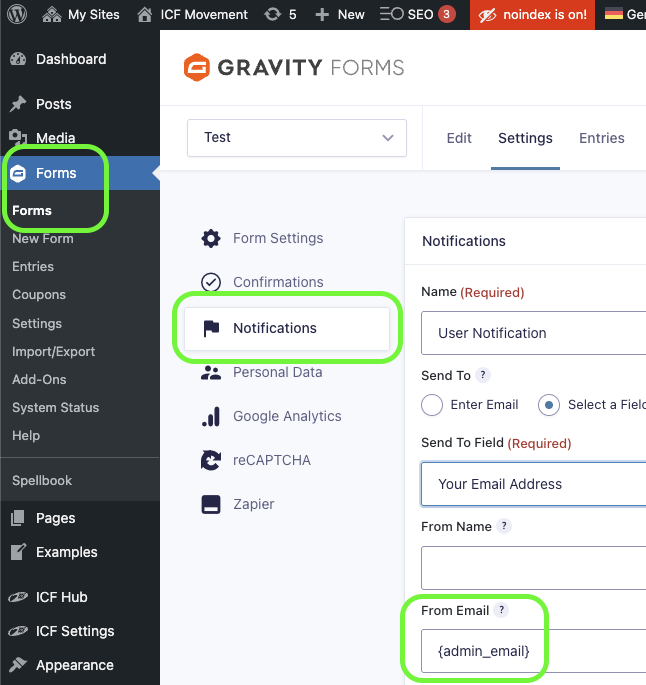The width and height of the screenshot is (646, 685).
Task: Open Examples in the sidebar
Action: coord(80,552)
